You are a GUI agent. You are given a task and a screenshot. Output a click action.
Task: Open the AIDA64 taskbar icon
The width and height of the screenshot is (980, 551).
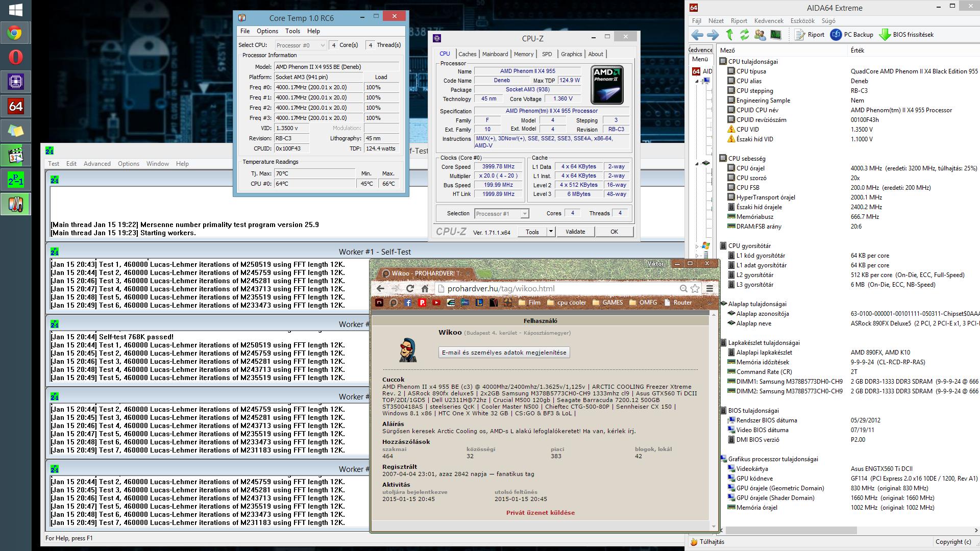coord(15,106)
